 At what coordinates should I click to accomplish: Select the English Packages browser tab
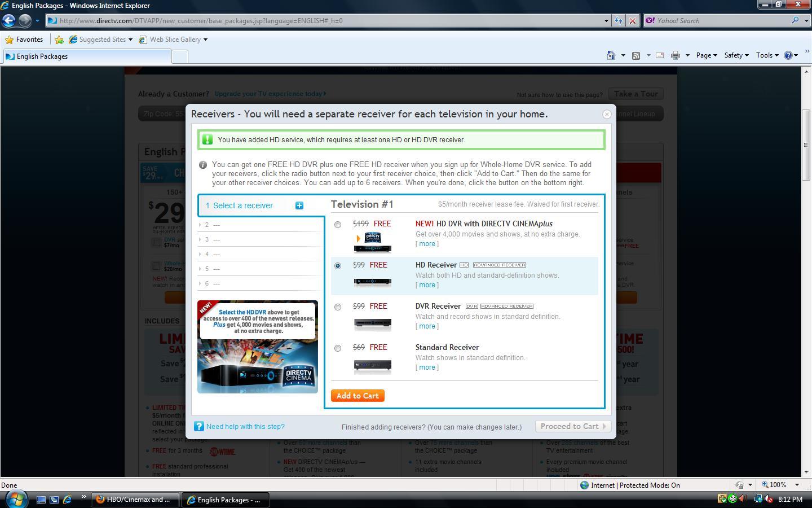86,56
